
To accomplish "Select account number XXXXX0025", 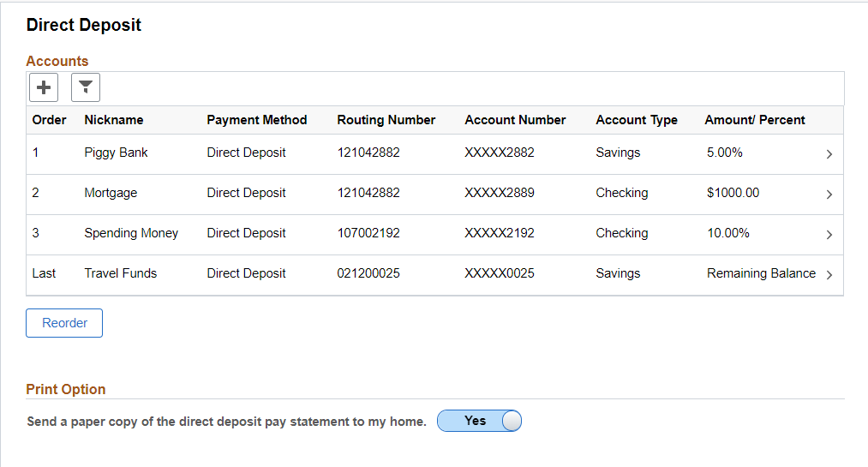I will click(x=500, y=273).
